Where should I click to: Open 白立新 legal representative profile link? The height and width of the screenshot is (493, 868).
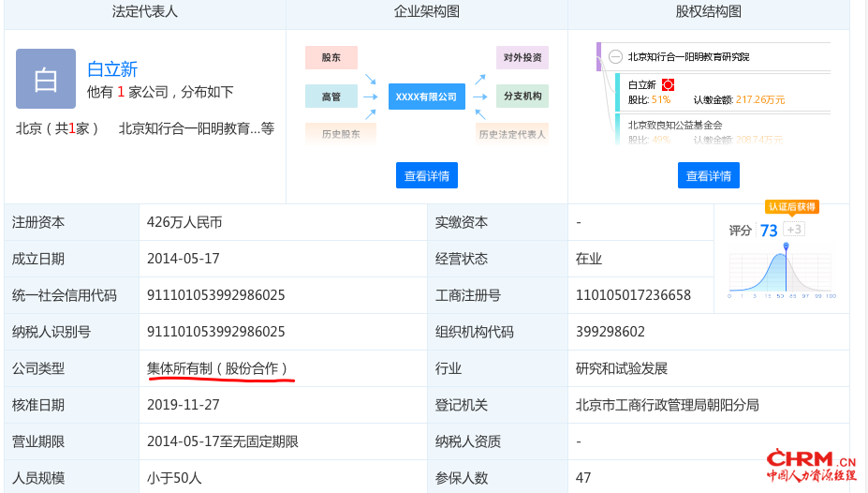[112, 69]
